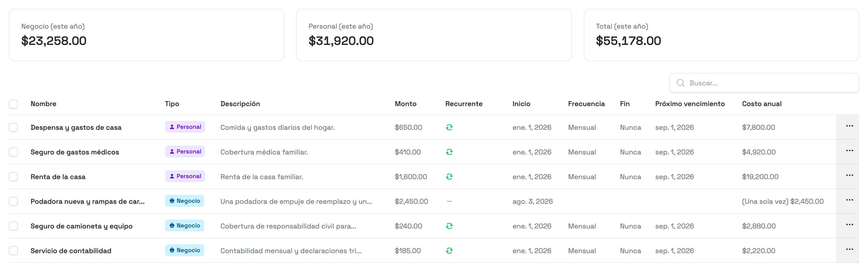The image size is (868, 263).
Task: Click the Descripción column header
Action: tap(240, 104)
